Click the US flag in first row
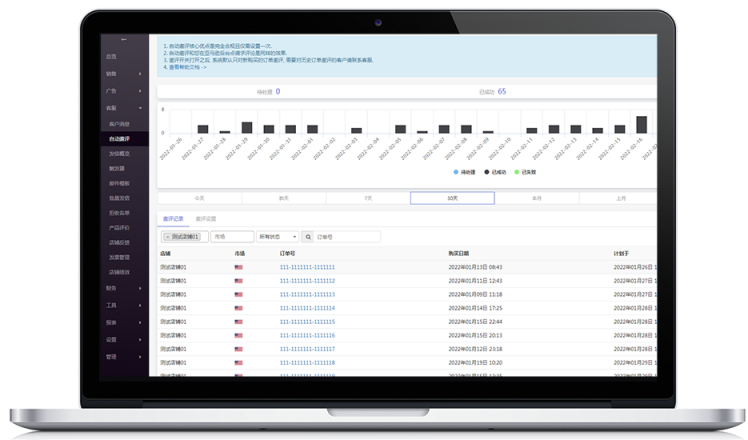The image size is (748, 440). click(x=239, y=268)
